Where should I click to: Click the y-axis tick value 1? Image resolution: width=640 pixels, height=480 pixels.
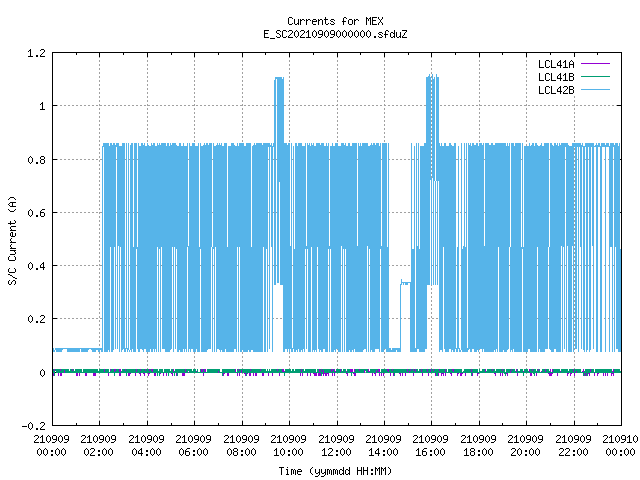[x=42, y=107]
